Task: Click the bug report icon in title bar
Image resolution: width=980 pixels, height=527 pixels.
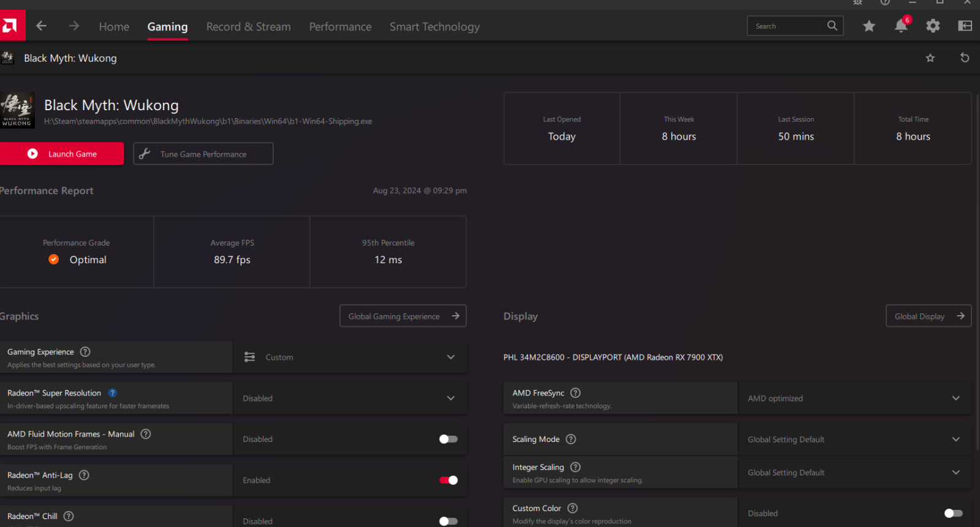Action: click(x=858, y=2)
